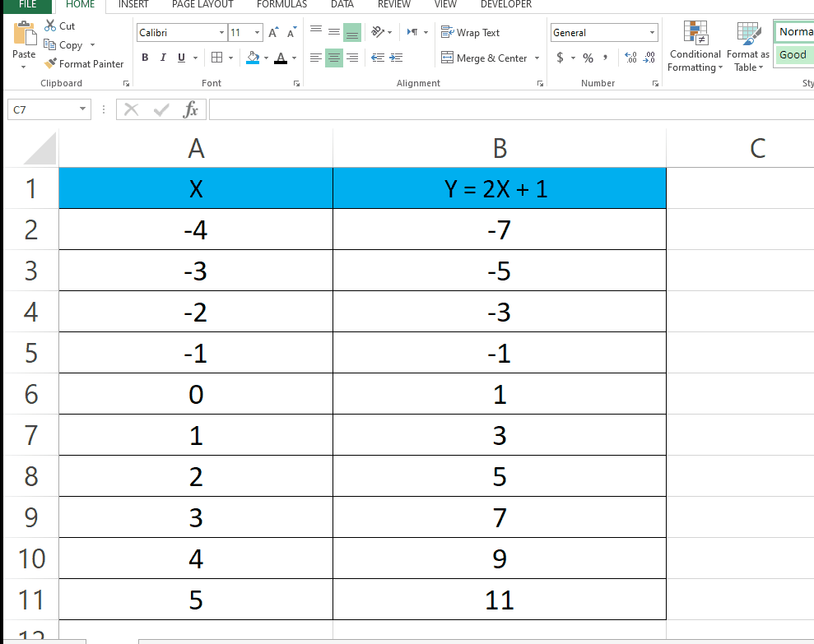This screenshot has height=644, width=814.
Task: Expand the Merge & Center dropdown
Action: pos(536,58)
